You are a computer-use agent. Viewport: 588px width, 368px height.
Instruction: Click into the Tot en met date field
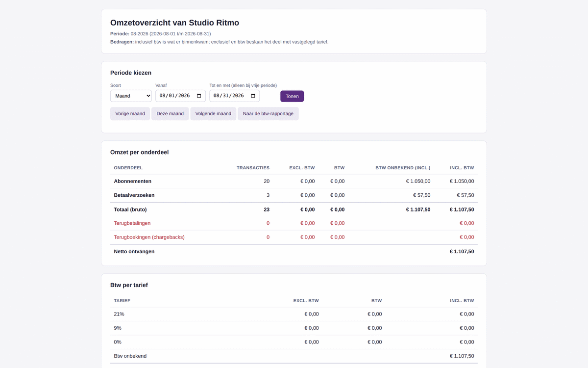coord(234,96)
